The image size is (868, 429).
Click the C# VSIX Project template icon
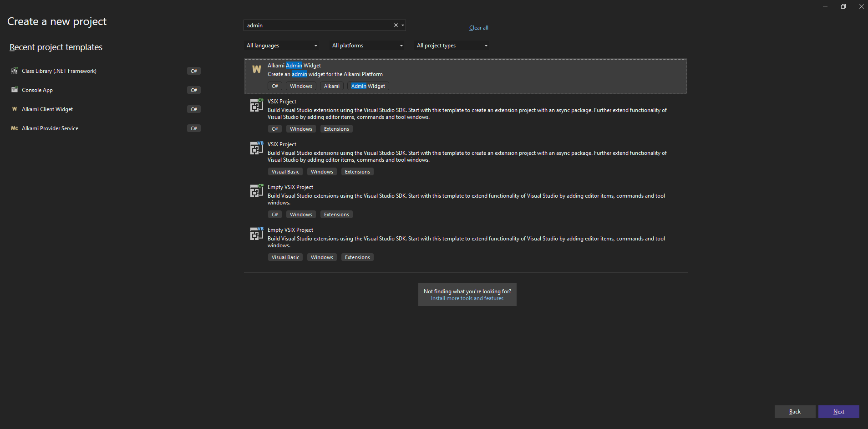[257, 105]
